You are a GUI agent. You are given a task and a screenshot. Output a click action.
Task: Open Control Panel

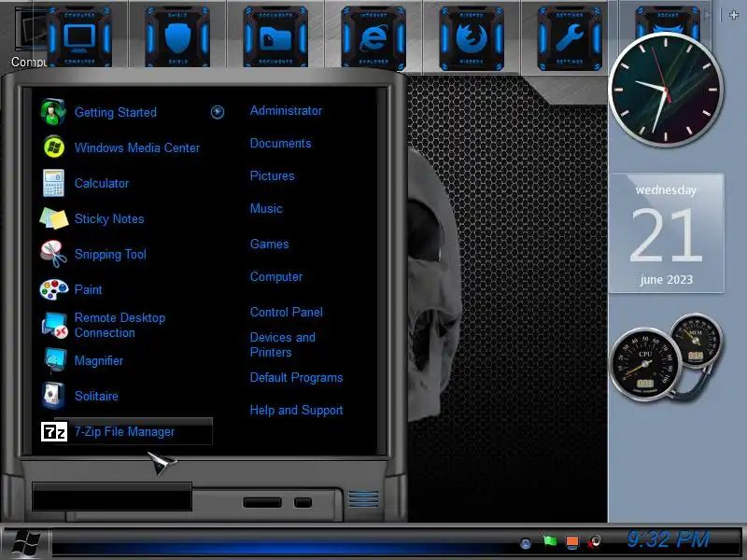[287, 312]
